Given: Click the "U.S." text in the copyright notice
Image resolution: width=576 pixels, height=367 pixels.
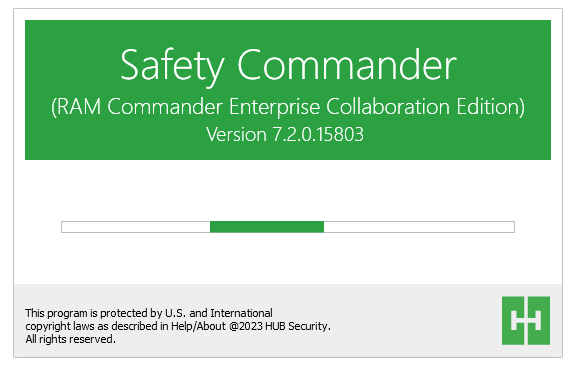Looking at the screenshot, I should tap(176, 313).
